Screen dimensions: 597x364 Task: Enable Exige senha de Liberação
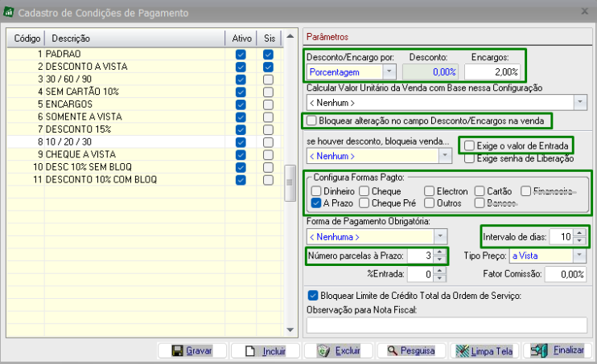click(469, 158)
